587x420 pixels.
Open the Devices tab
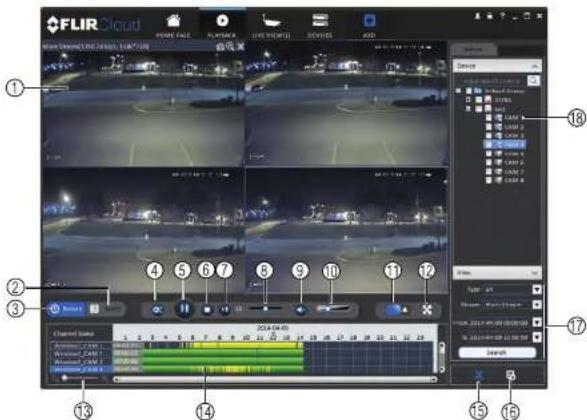pyautogui.click(x=320, y=26)
